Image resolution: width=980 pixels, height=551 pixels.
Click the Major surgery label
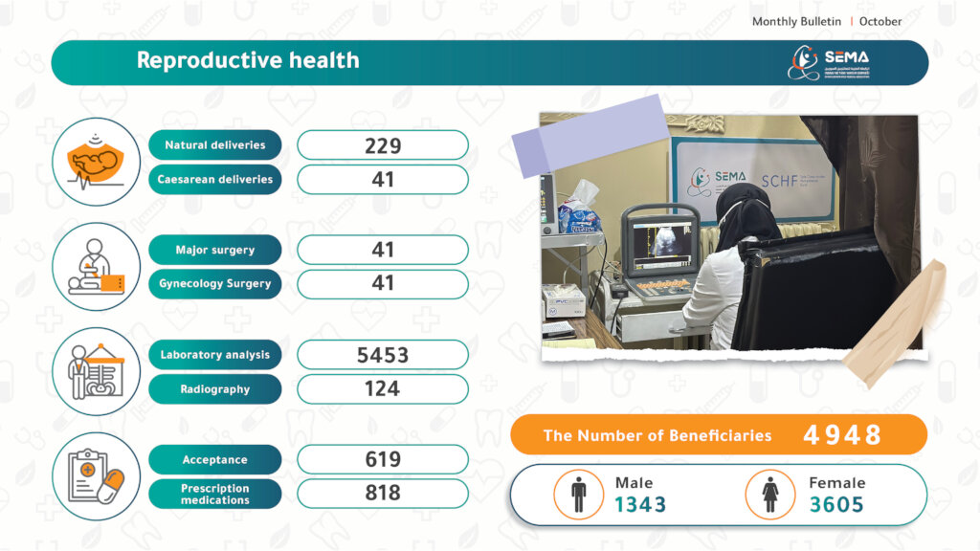pyautogui.click(x=215, y=250)
